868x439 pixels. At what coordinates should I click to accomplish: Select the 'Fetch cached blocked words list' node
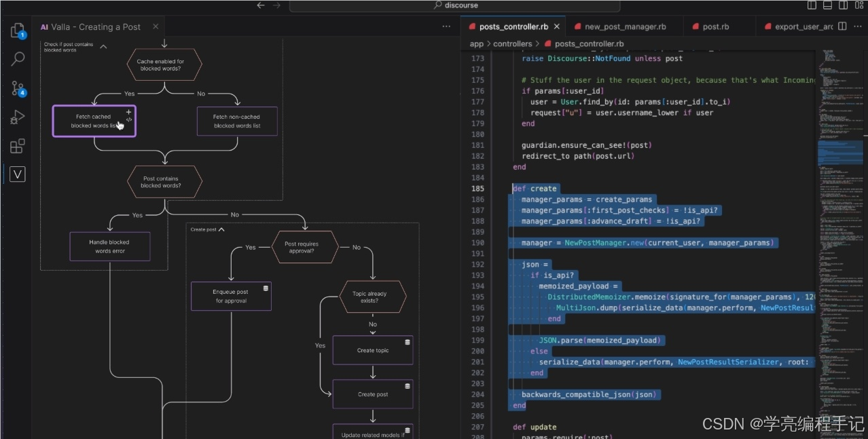[94, 121]
